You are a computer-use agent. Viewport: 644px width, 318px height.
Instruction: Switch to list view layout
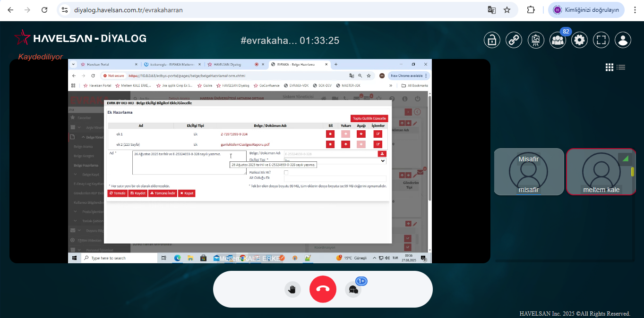(621, 67)
